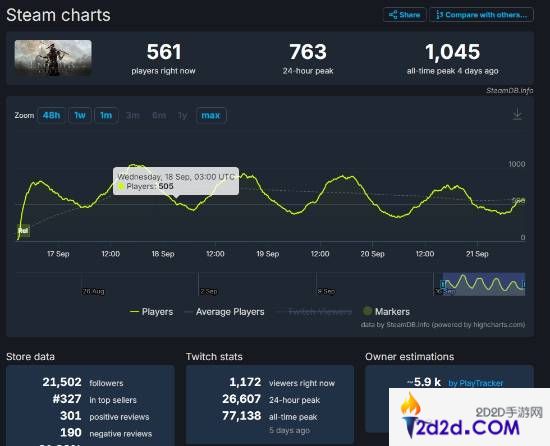Select the disabled 6m zoom option

tap(159, 115)
